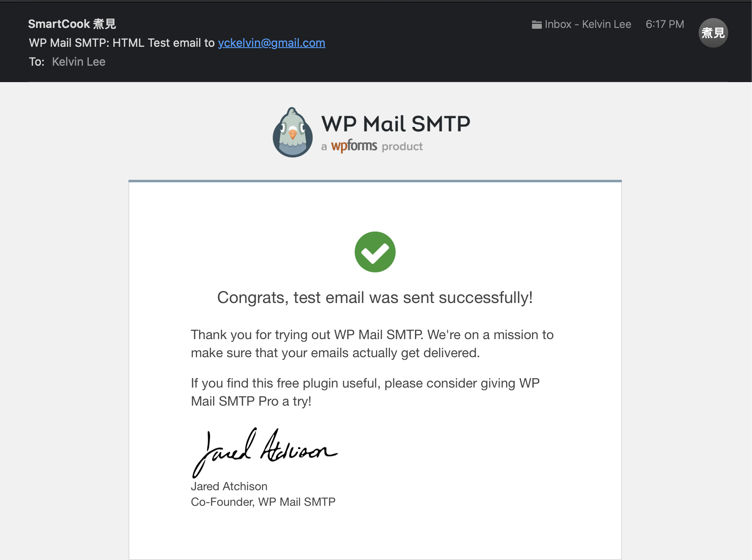The height and width of the screenshot is (560, 752).
Task: Open the yckelvin@gmail.com link in subject
Action: point(271,43)
